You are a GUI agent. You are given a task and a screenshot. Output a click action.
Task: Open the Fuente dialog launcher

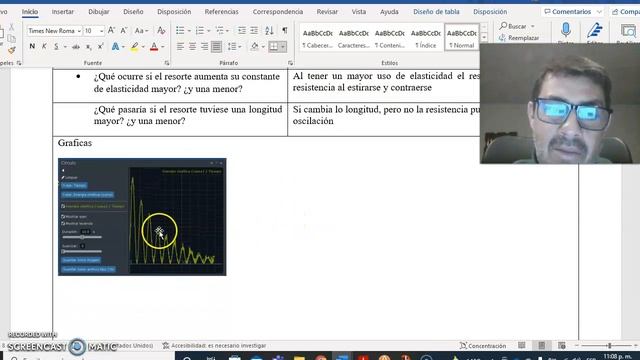pos(167,63)
